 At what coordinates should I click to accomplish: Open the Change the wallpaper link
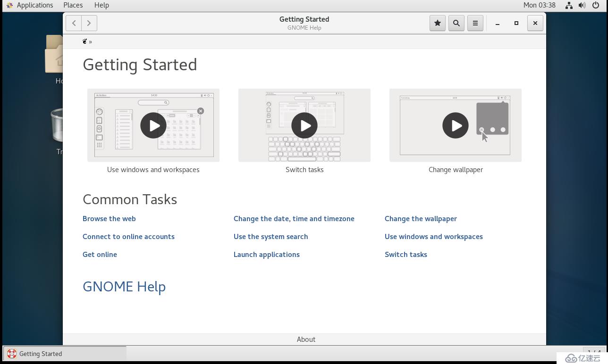click(421, 219)
